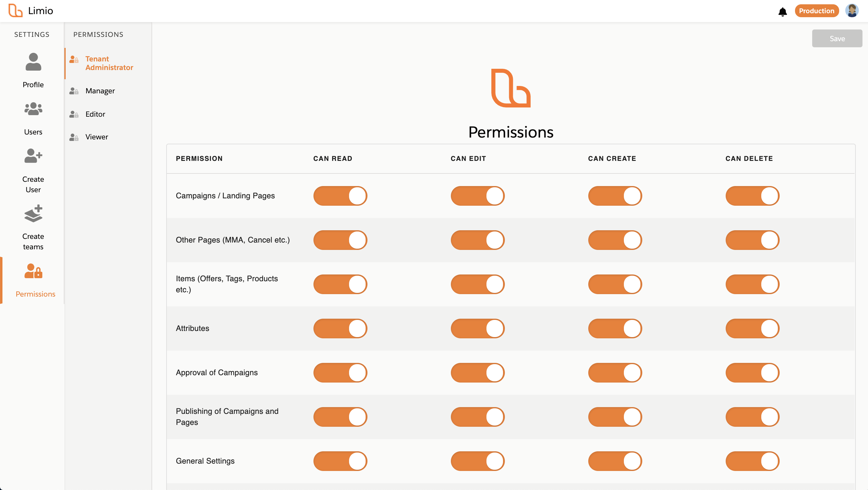Click the Create User icon
This screenshot has height=490, width=868.
[33, 156]
